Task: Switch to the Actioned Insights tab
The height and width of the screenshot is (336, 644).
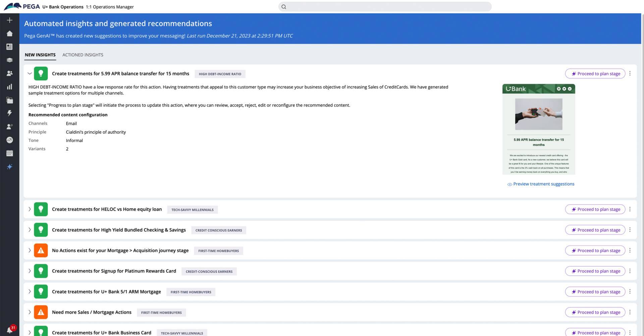Action: tap(83, 55)
